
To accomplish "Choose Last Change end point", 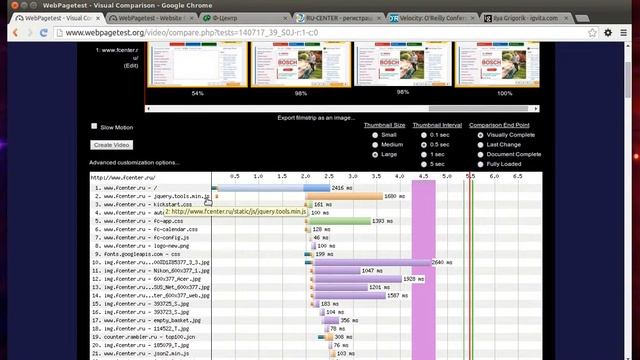I will (480, 145).
